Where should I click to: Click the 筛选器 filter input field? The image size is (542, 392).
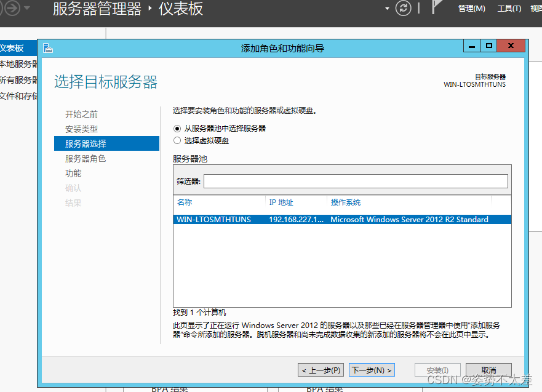coord(356,181)
